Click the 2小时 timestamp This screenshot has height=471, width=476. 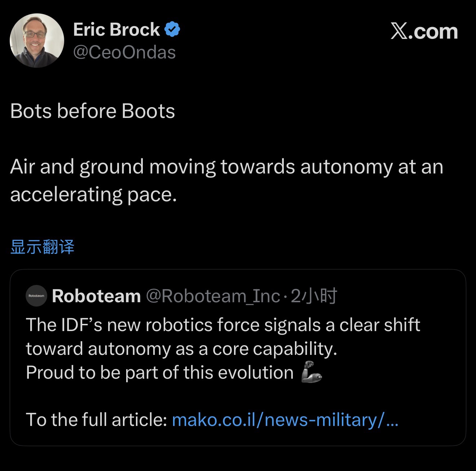[x=314, y=296]
